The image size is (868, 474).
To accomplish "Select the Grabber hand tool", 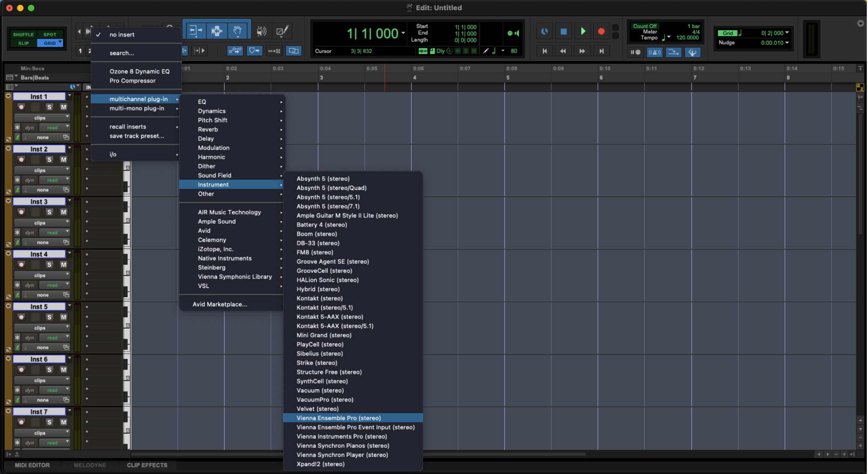I will point(237,31).
